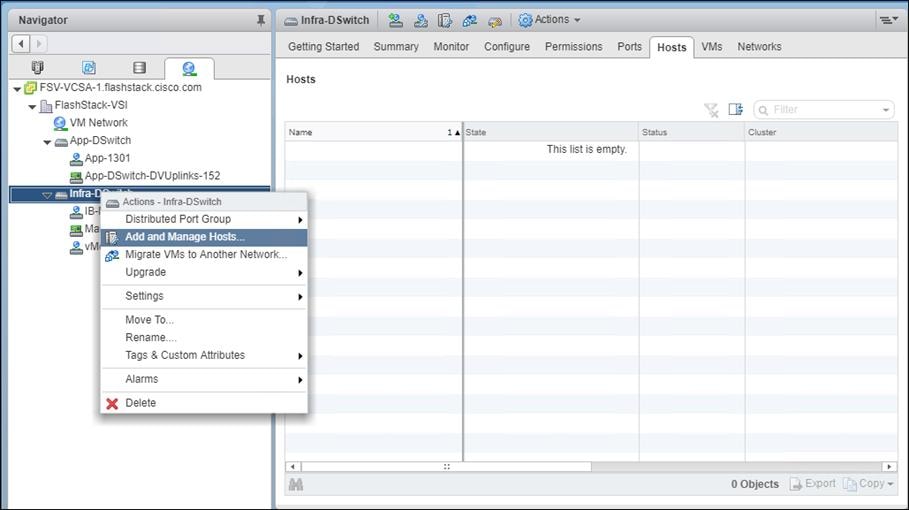Sort by the Name column header
This screenshot has width=909, height=510.
point(374,132)
